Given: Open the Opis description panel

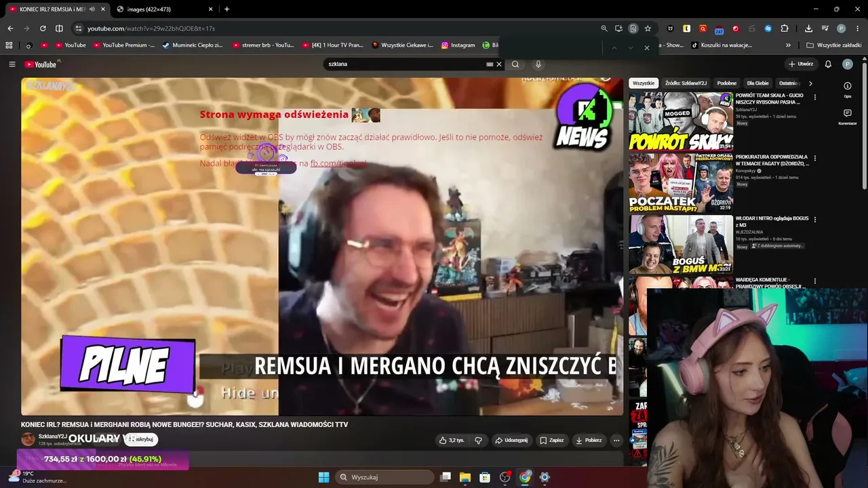Looking at the screenshot, I should [848, 89].
